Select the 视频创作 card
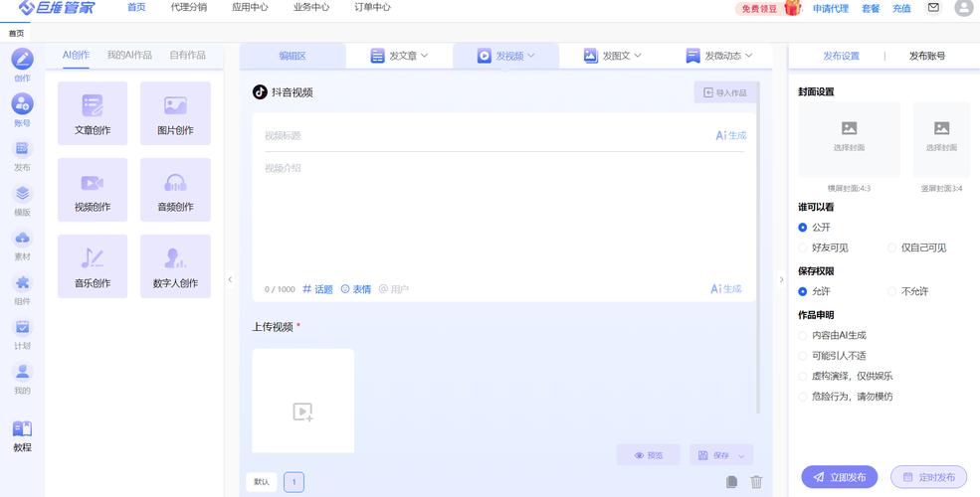This screenshot has height=497, width=980. pyautogui.click(x=93, y=190)
